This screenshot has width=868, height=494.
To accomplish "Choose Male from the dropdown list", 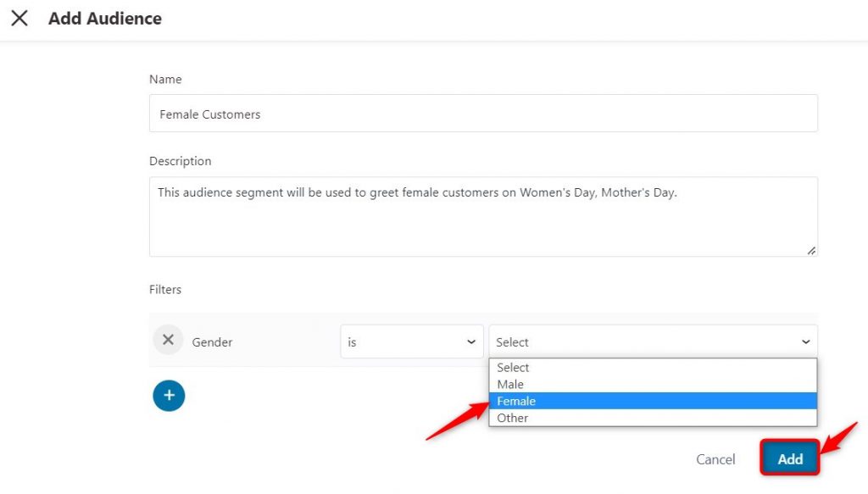I will pos(654,385).
